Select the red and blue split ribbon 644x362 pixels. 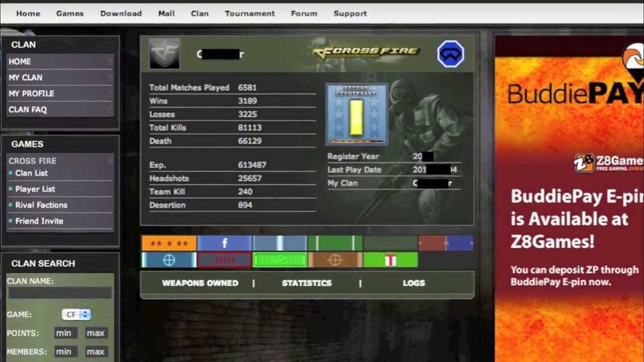click(x=446, y=243)
